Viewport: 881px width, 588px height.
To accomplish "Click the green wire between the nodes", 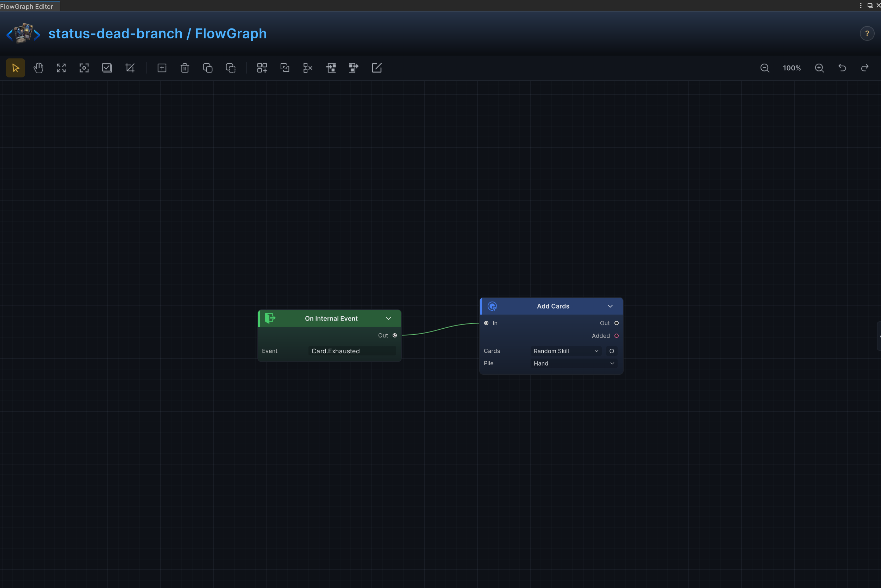I will pyautogui.click(x=440, y=329).
